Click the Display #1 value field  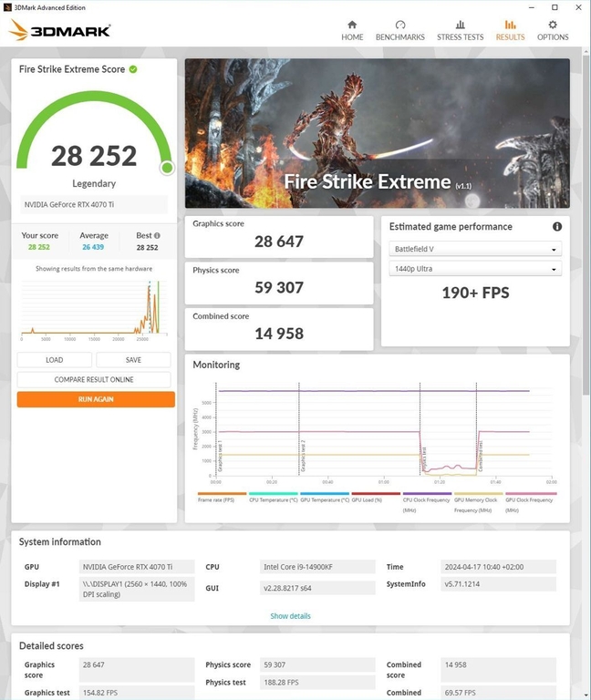pyautogui.click(x=137, y=589)
